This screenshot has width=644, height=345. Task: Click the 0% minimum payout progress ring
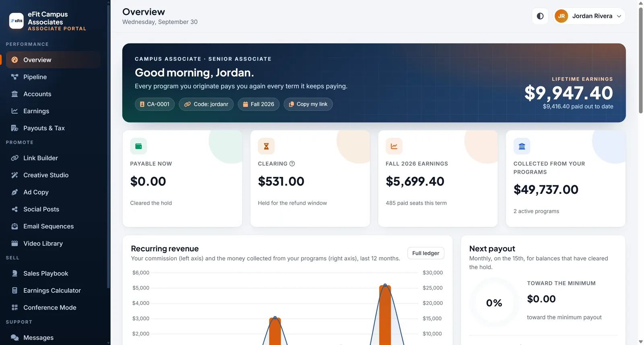click(494, 303)
